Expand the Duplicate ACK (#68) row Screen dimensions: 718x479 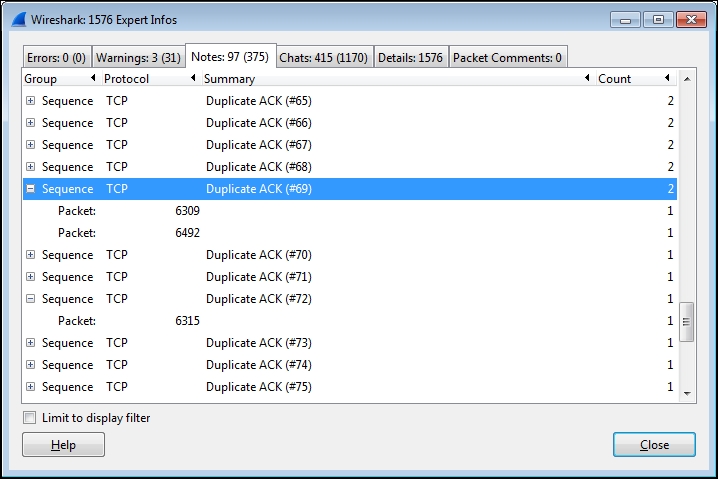[30, 167]
